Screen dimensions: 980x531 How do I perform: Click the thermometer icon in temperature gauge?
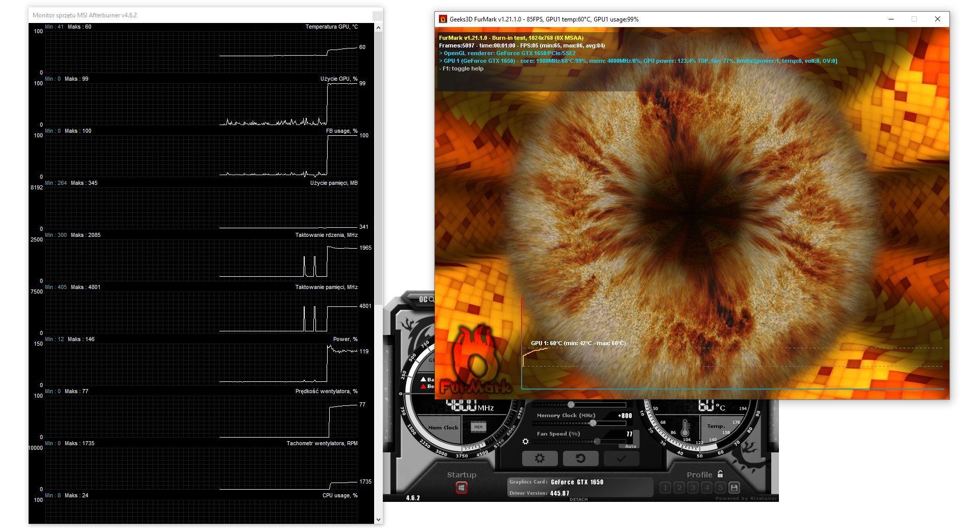[685, 428]
